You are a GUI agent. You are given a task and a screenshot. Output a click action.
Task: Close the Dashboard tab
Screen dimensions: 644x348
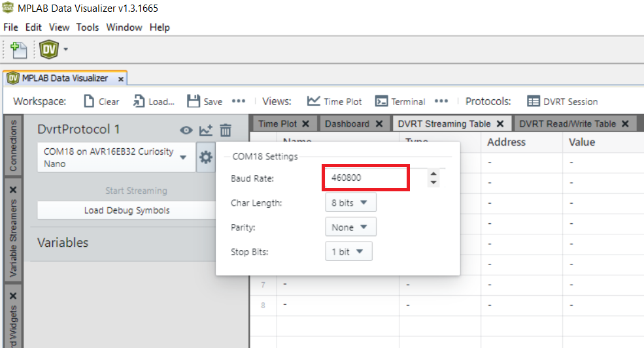click(x=379, y=124)
